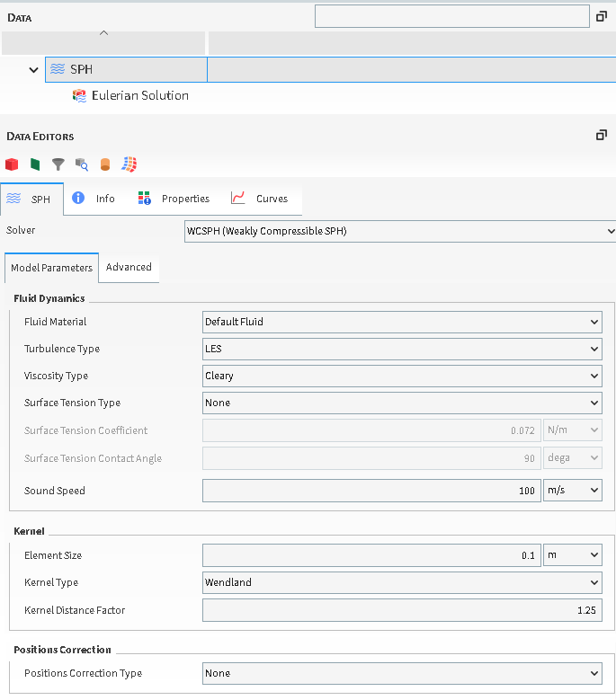This screenshot has width=616, height=700.
Task: Click the Kernel Distance Factor field
Action: click(x=402, y=610)
